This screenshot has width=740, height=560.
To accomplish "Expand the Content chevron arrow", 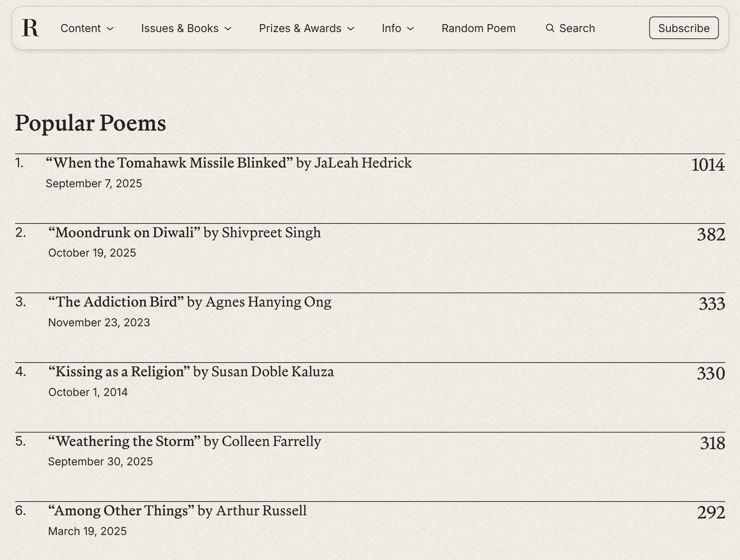I will tap(110, 28).
